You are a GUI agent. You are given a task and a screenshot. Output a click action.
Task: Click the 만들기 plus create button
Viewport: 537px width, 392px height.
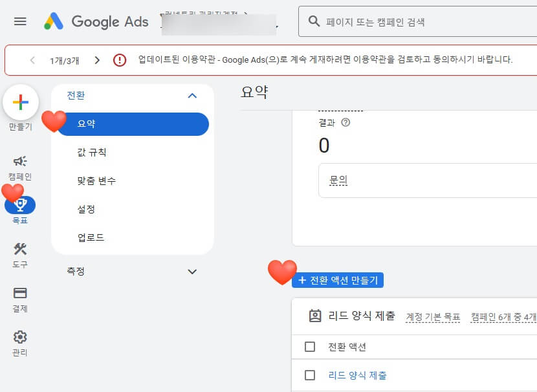pyautogui.click(x=21, y=102)
